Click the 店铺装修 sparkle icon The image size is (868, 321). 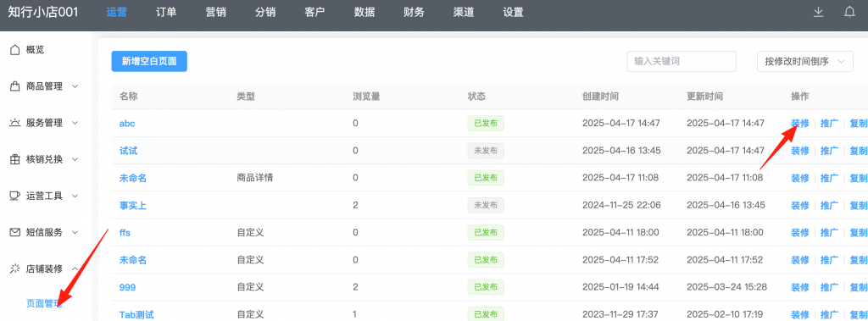click(x=15, y=269)
